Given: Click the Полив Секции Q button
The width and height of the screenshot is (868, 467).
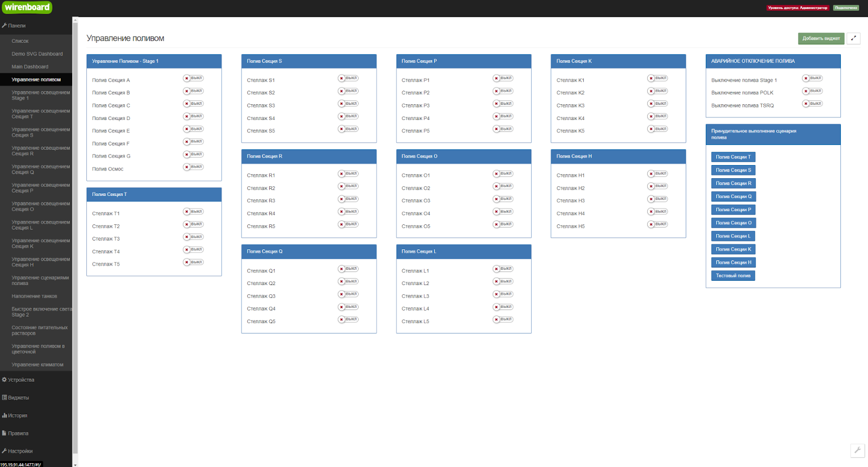Looking at the screenshot, I should (x=733, y=197).
